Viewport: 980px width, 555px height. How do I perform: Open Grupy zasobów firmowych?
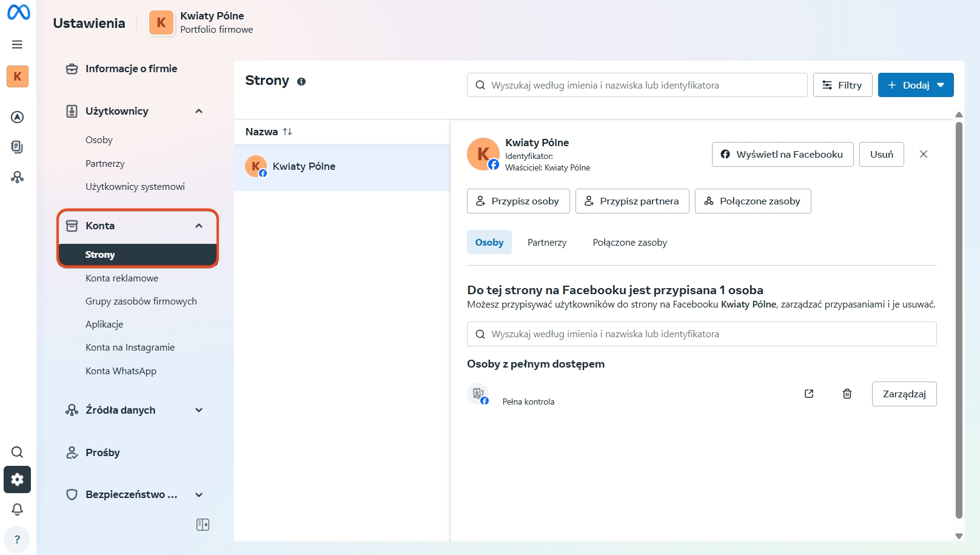pyautogui.click(x=141, y=301)
